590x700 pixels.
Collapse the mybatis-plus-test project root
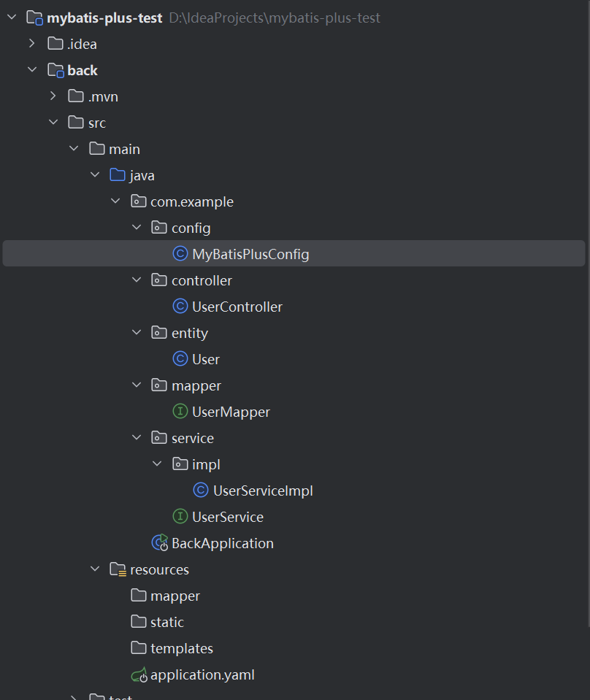[12, 18]
